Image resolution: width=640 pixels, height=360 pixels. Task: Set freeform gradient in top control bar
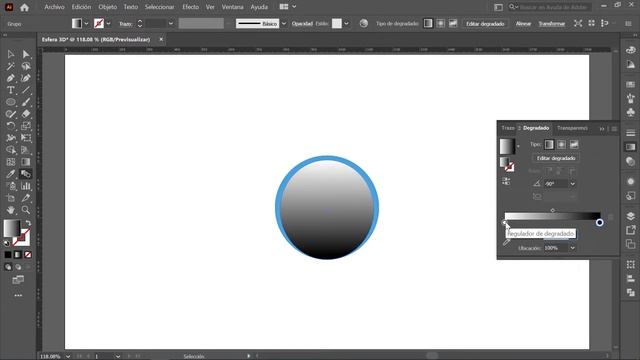click(453, 24)
